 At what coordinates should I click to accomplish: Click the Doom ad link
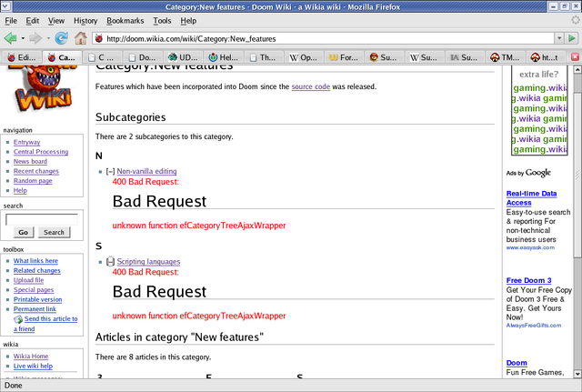(x=517, y=363)
